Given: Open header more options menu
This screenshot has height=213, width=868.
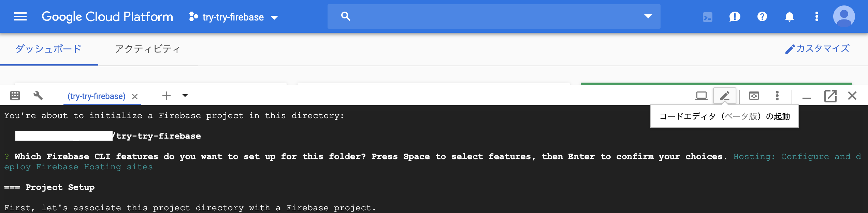Looking at the screenshot, I should [x=816, y=16].
